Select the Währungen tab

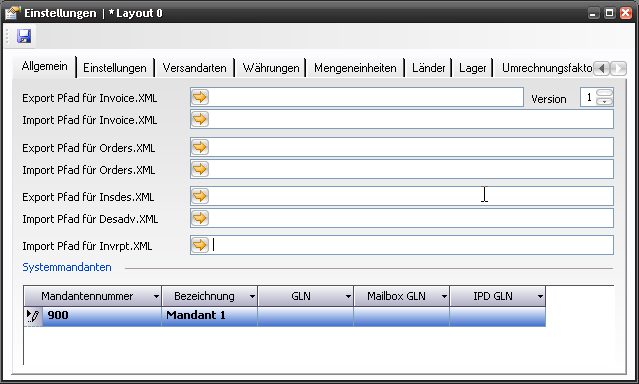271,68
